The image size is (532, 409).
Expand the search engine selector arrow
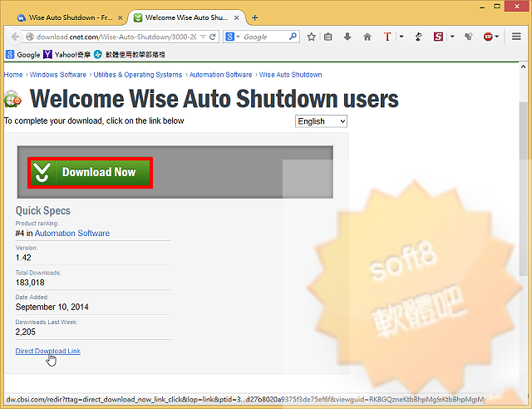(x=238, y=37)
